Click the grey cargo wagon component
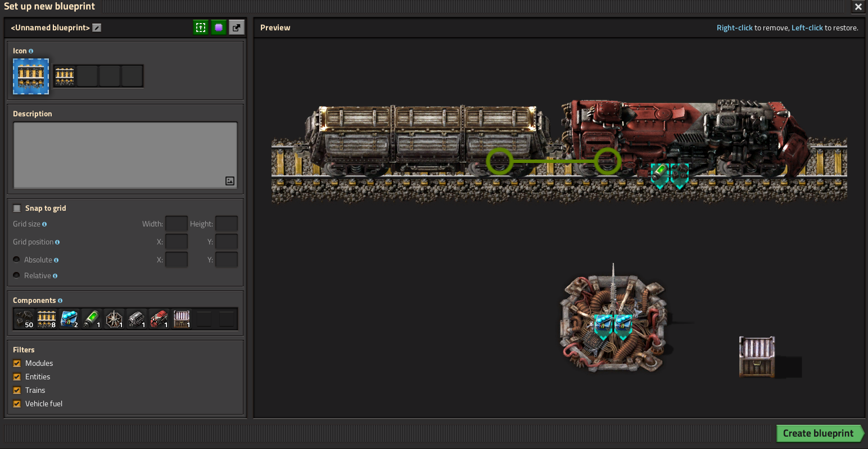Viewport: 868px width, 449px height. pos(137,319)
